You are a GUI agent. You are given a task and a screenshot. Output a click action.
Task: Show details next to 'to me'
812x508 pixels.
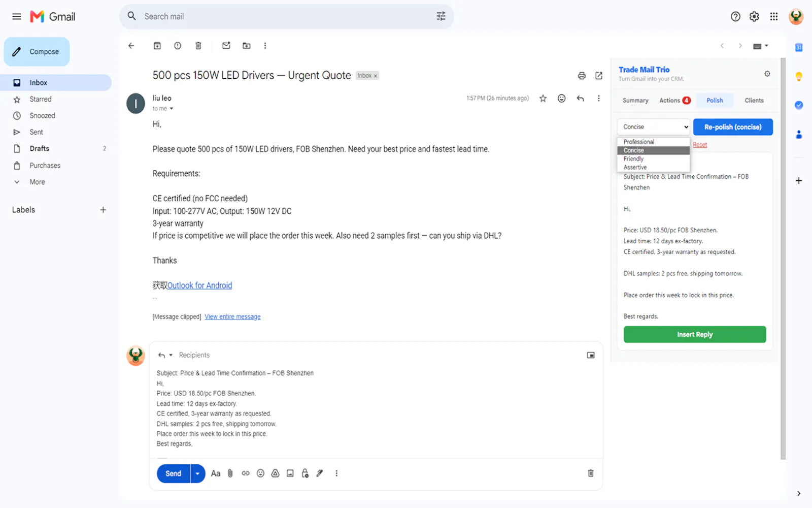coord(172,109)
